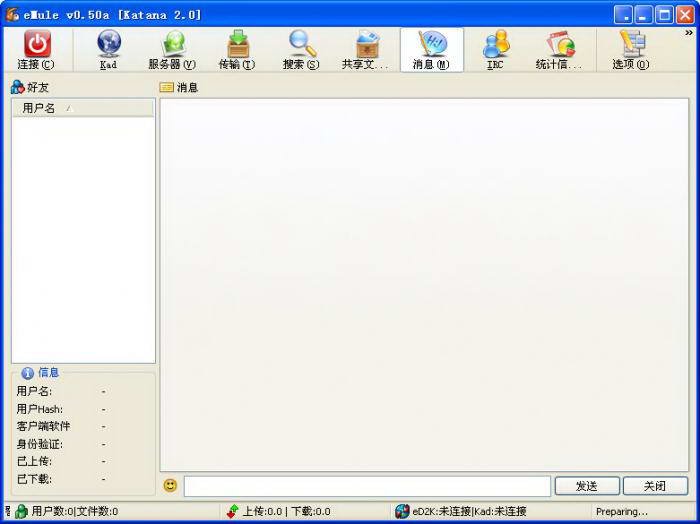Viewport: 700px width, 524px height.
Task: Show the Statistics (统计信) panel
Action: (x=559, y=45)
